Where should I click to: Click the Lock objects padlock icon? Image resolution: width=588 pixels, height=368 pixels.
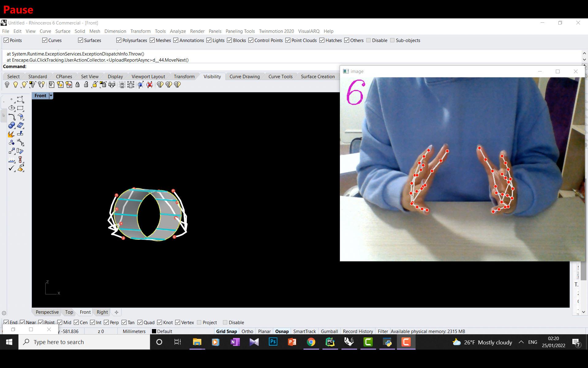[x=77, y=85]
